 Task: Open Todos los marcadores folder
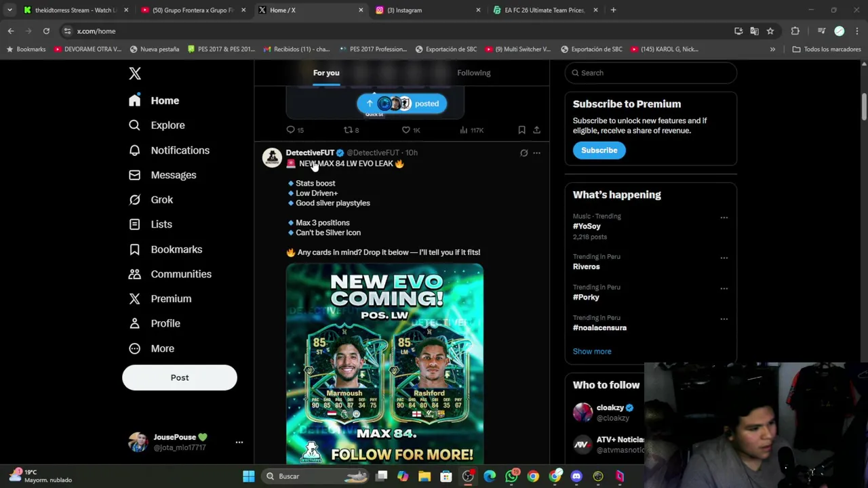pos(827,49)
